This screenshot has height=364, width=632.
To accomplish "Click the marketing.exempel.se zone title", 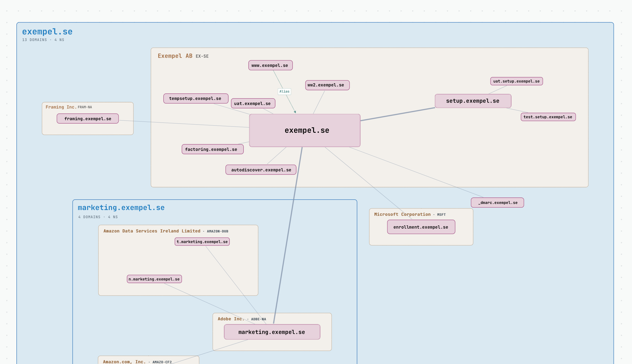I will 121,207.
